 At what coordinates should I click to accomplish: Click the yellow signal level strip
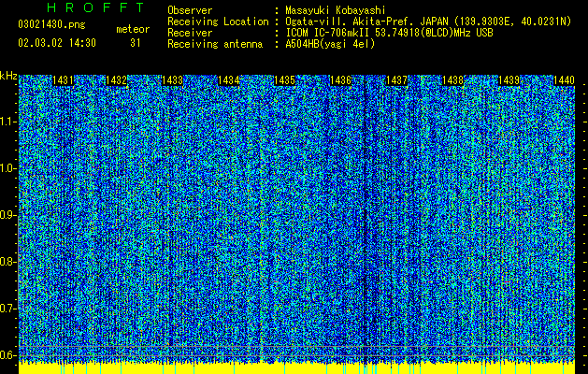296,368
